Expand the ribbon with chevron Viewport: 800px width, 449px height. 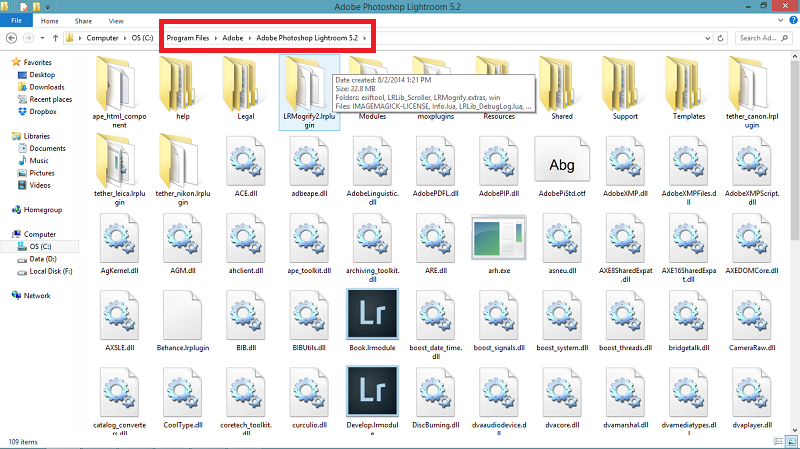[x=781, y=20]
